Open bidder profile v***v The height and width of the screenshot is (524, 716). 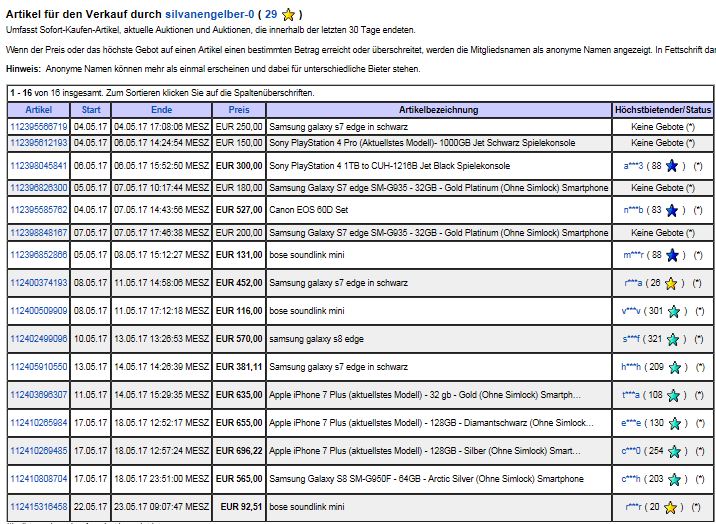tap(631, 311)
